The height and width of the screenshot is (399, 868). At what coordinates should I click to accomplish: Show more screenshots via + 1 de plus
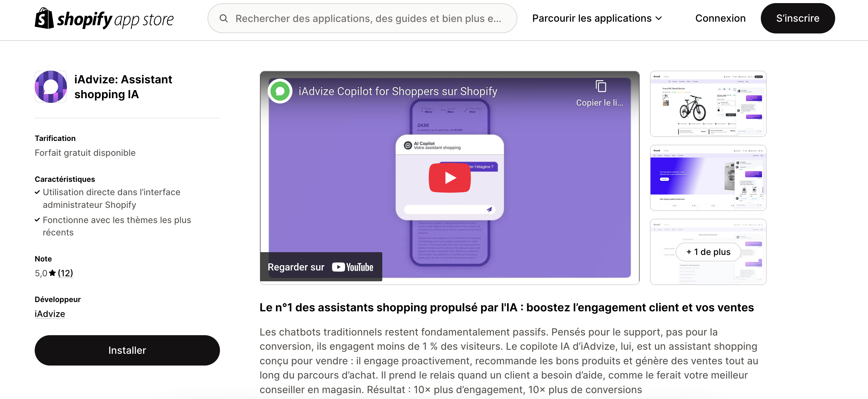click(708, 252)
